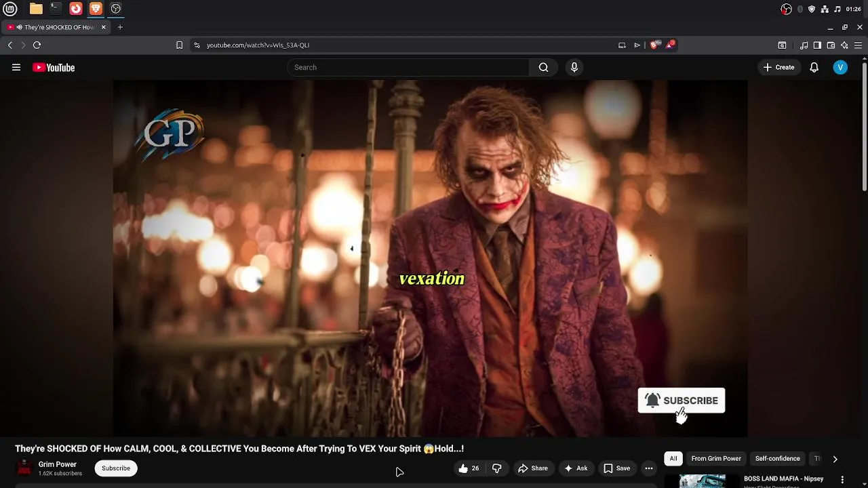Click the YouTube search magnifier button
Screen dimensions: 868x488
543,67
